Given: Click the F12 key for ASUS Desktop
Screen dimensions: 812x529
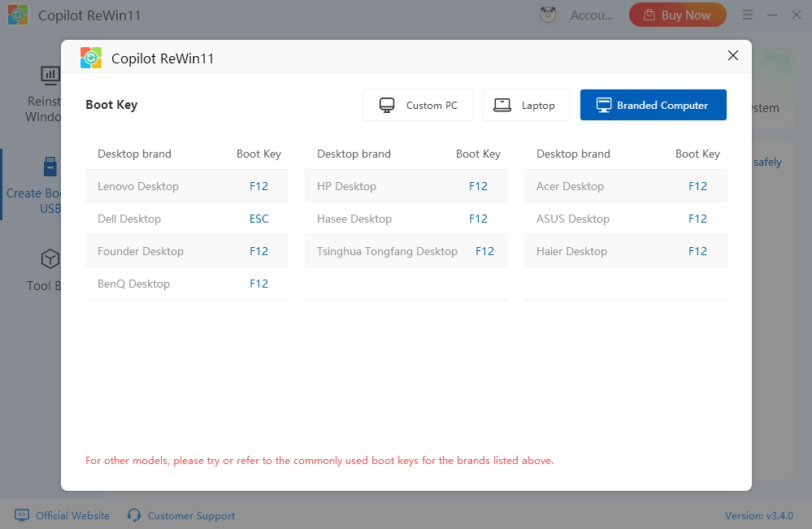Looking at the screenshot, I should (697, 219).
